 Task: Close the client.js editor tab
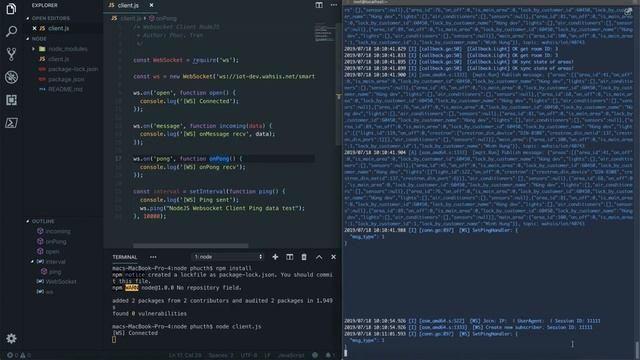tap(151, 5)
